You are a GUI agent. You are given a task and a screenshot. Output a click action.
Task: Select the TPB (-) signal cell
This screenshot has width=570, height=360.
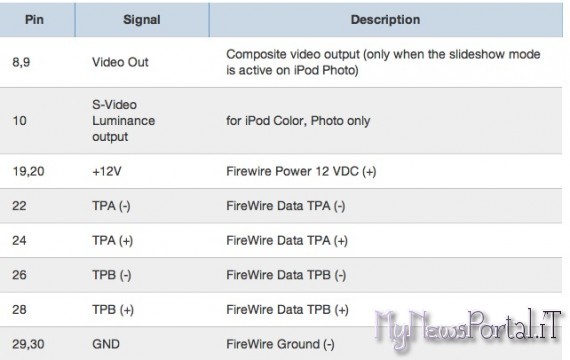click(112, 275)
